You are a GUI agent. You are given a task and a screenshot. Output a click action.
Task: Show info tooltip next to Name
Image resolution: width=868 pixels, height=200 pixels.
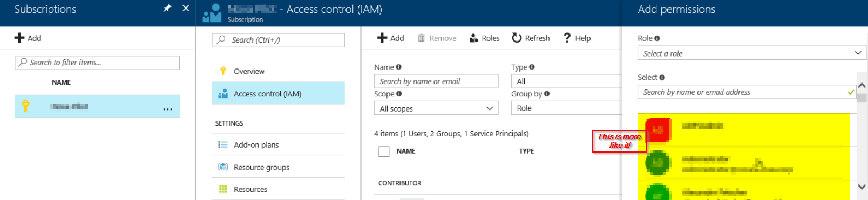(x=398, y=67)
